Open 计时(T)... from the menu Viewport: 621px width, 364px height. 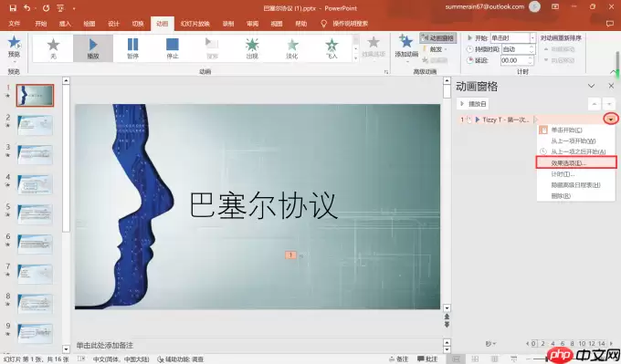pos(576,174)
